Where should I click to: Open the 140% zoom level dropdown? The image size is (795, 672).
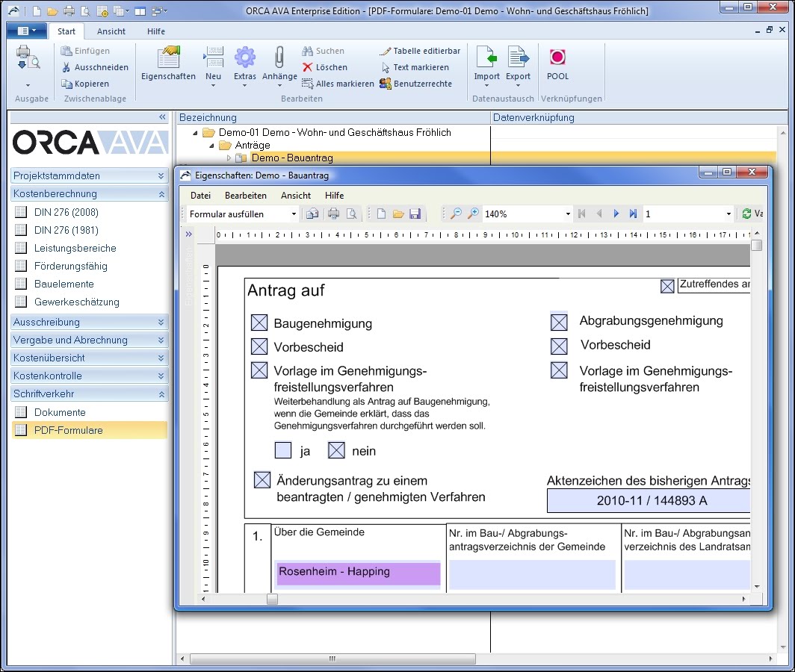527,214
